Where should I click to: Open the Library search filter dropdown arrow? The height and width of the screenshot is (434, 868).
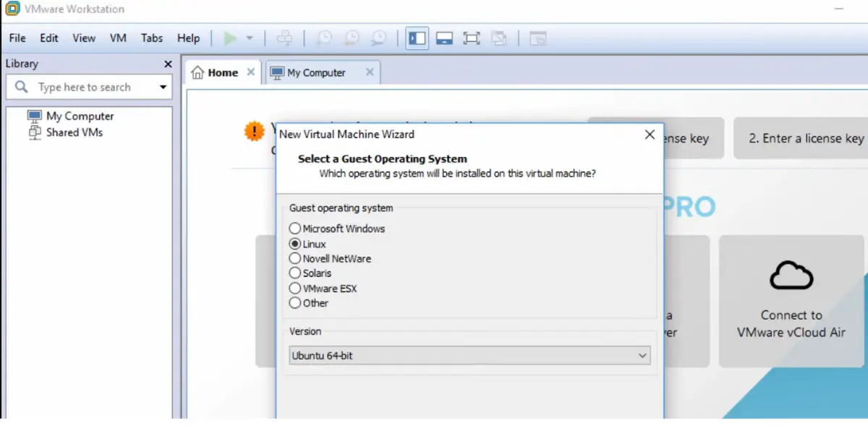(163, 88)
